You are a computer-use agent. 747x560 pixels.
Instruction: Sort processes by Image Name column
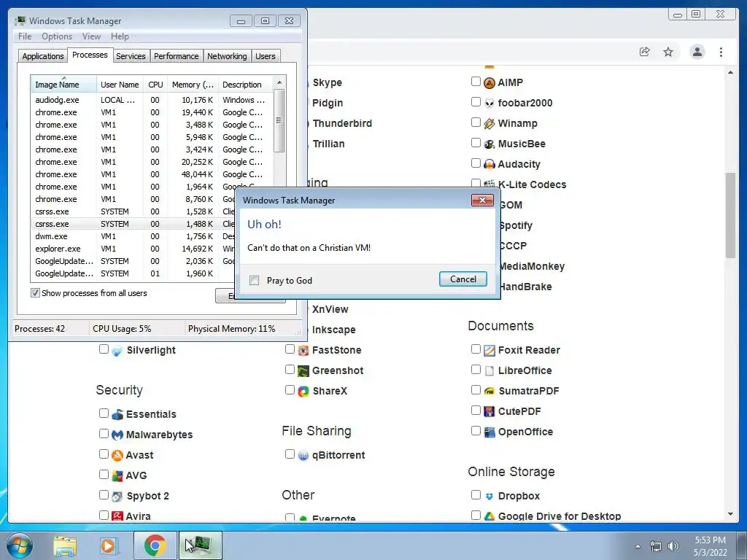pyautogui.click(x=64, y=85)
